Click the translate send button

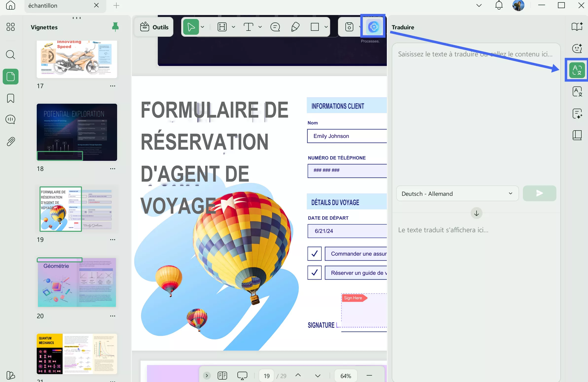click(x=539, y=194)
